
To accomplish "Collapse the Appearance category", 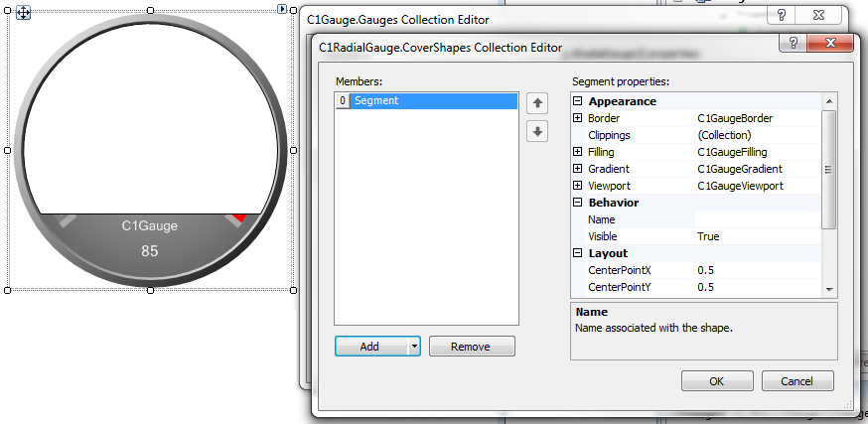I will [578, 101].
